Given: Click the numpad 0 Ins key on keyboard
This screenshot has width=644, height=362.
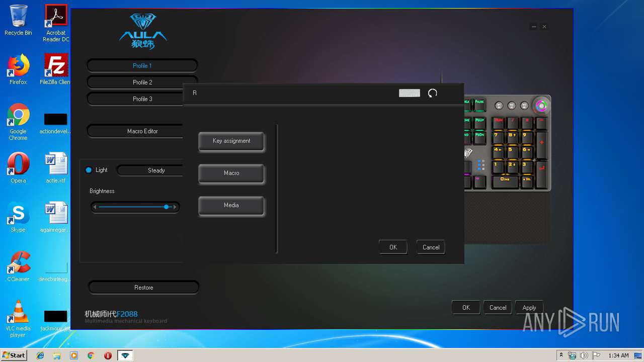Looking at the screenshot, I should click(x=506, y=182).
